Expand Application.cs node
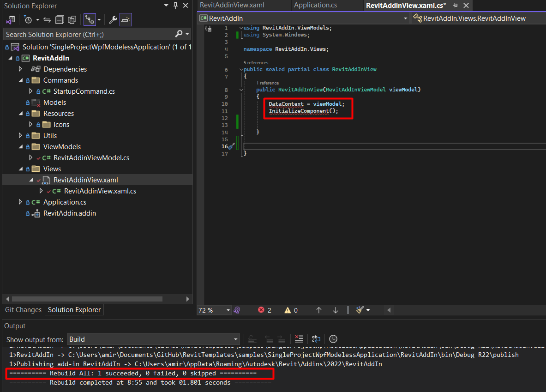 click(x=20, y=202)
